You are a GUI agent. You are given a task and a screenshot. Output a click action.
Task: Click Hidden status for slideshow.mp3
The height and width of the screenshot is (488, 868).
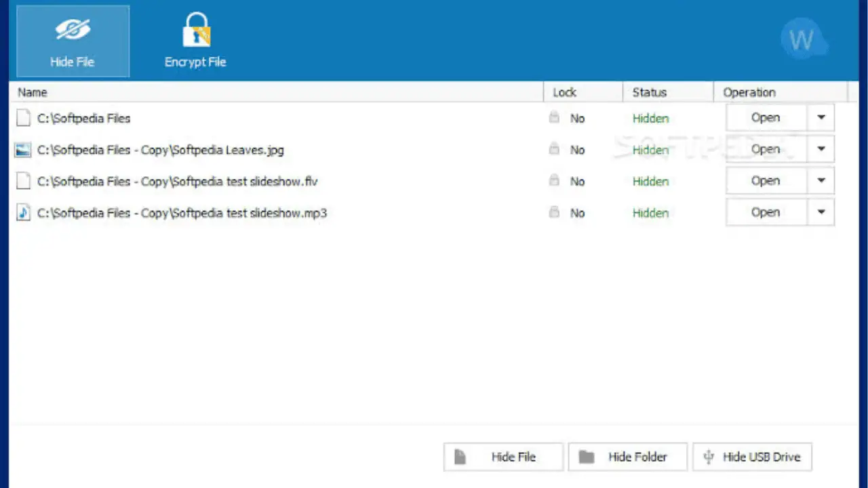coord(651,213)
